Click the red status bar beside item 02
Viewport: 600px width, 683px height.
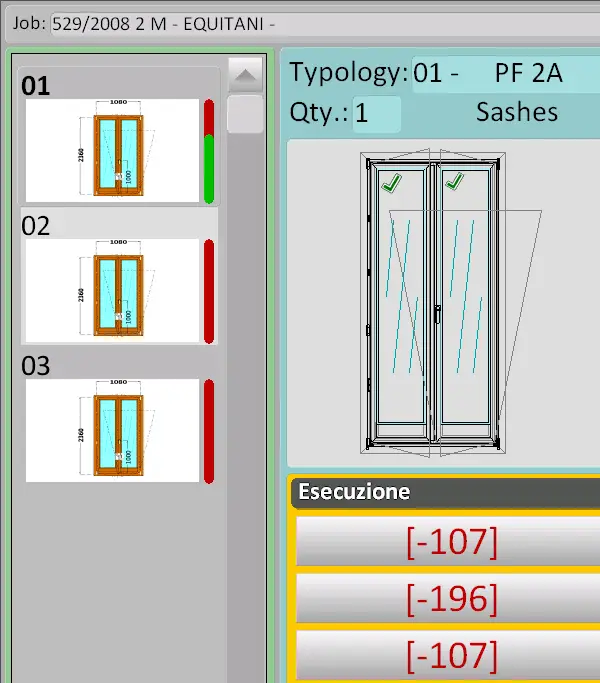pos(209,290)
